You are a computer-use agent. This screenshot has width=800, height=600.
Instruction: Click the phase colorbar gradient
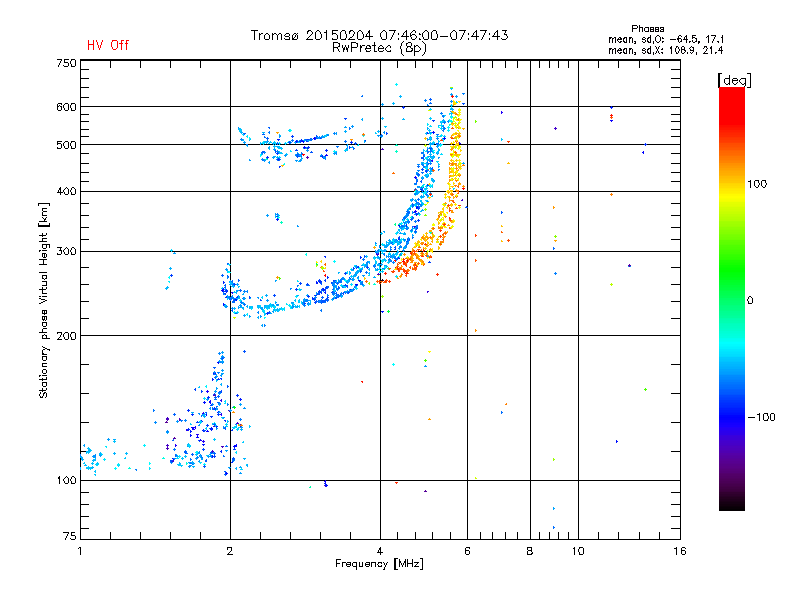coord(732,299)
